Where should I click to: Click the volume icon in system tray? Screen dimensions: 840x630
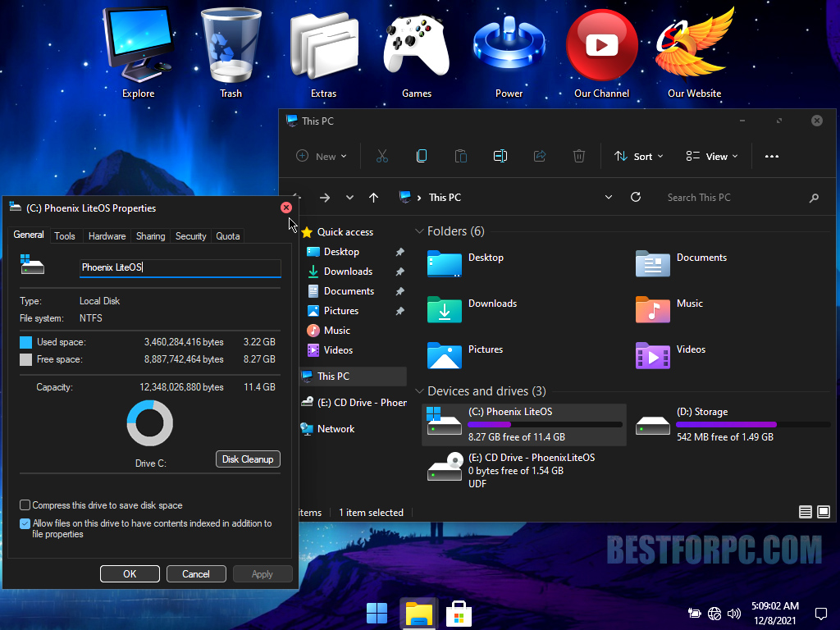pyautogui.click(x=734, y=614)
